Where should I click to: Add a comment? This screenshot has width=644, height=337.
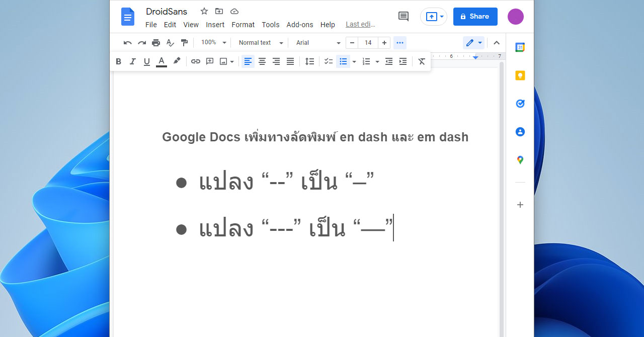(x=210, y=61)
